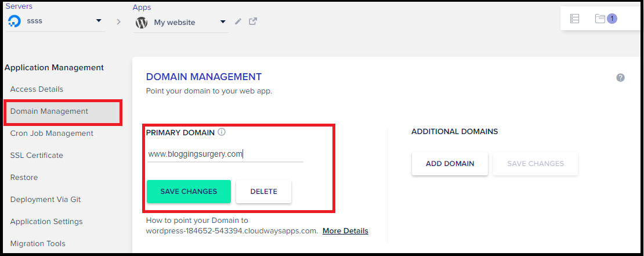Image resolution: width=644 pixels, height=256 pixels.
Task: Click the Primary Domain info icon
Action: pos(222,132)
